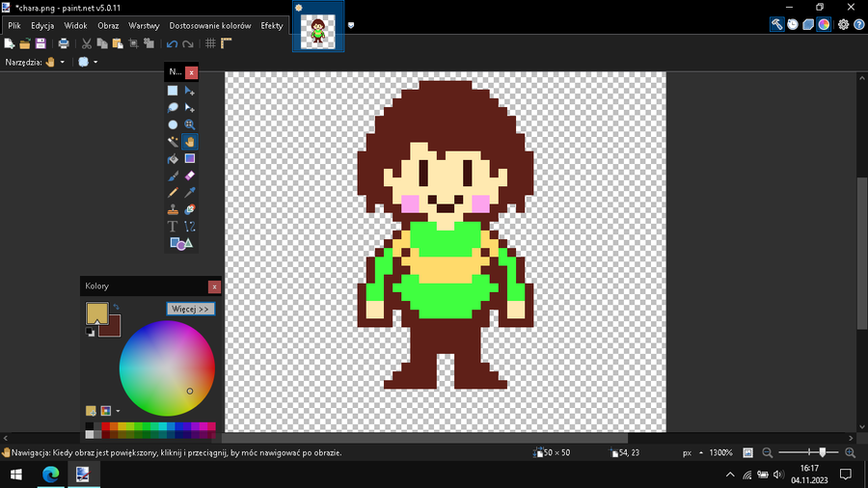Open the Efekty menu
The height and width of the screenshot is (488, 868).
click(272, 25)
